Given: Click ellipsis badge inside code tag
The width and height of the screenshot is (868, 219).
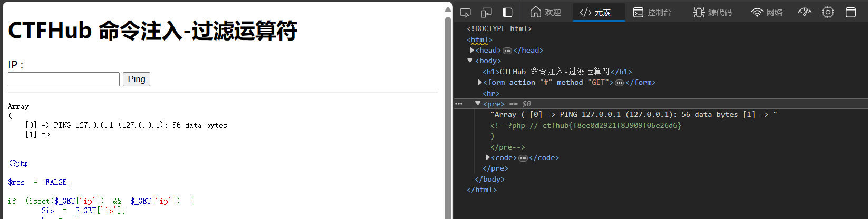Looking at the screenshot, I should [x=523, y=158].
